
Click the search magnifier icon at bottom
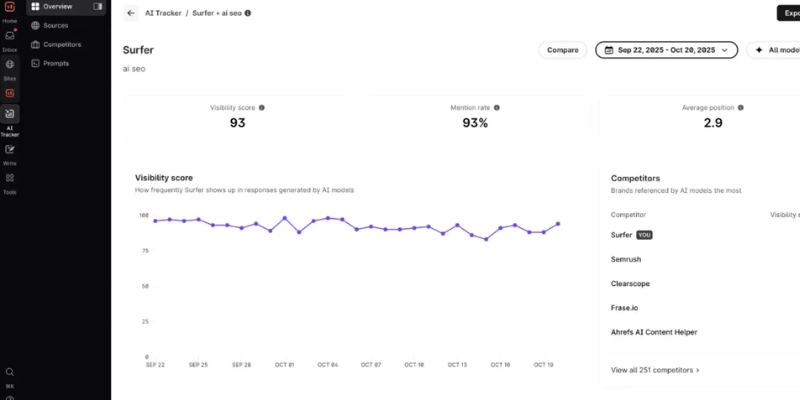point(10,372)
